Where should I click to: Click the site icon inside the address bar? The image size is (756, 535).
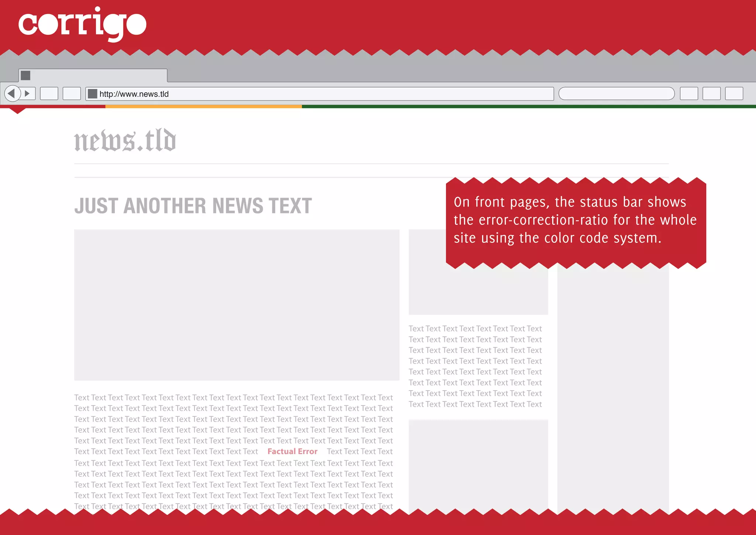click(x=93, y=94)
